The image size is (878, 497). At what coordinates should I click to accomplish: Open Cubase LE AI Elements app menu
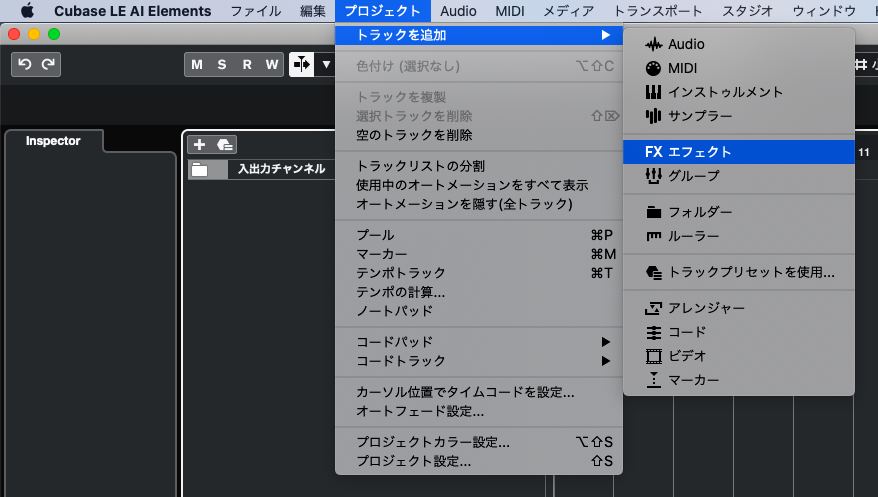pos(133,11)
